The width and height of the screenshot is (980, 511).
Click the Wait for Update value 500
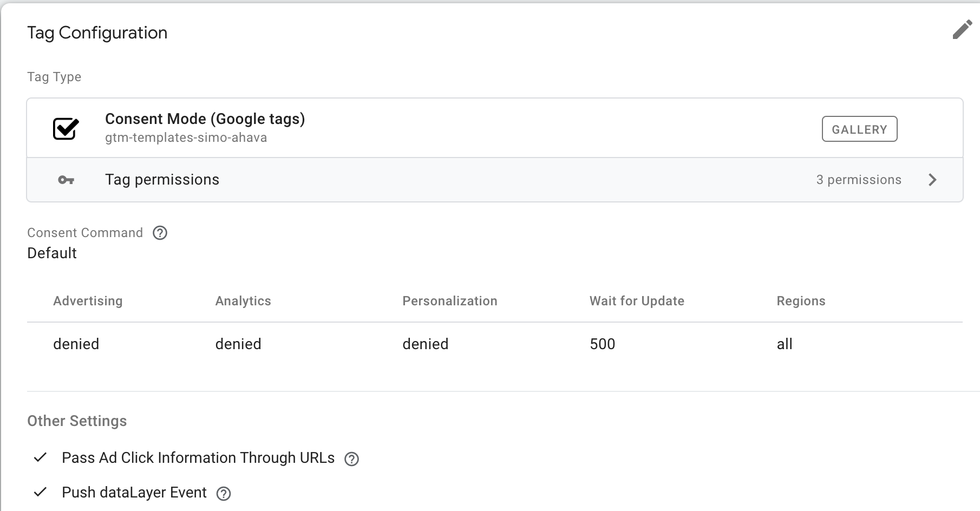[x=602, y=344]
